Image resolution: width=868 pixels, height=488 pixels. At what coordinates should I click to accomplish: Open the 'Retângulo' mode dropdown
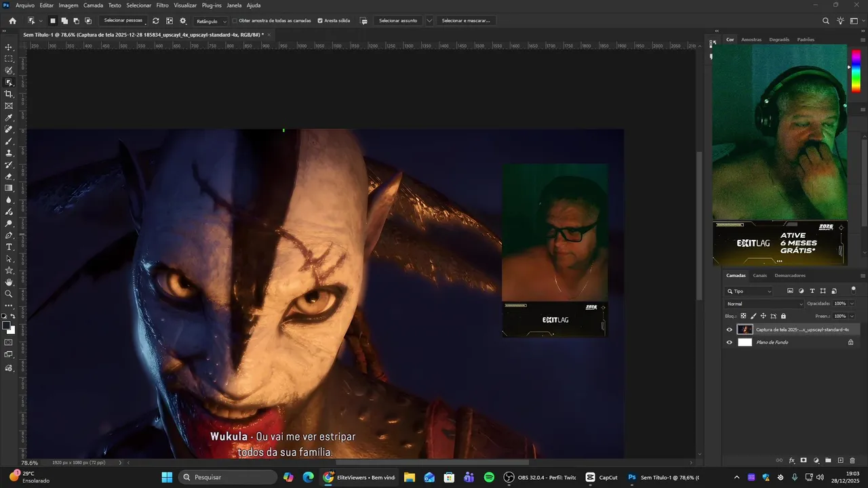click(210, 21)
